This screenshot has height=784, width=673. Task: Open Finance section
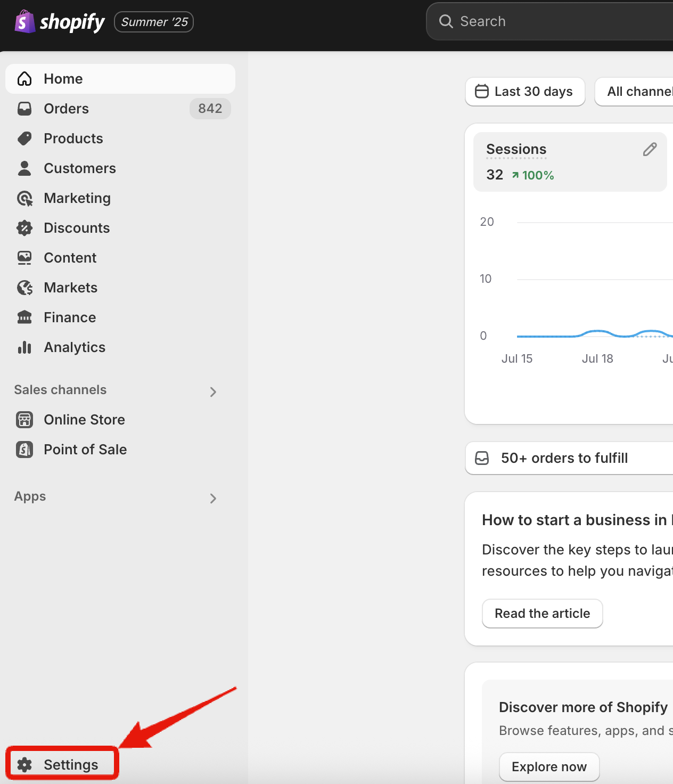(x=70, y=317)
